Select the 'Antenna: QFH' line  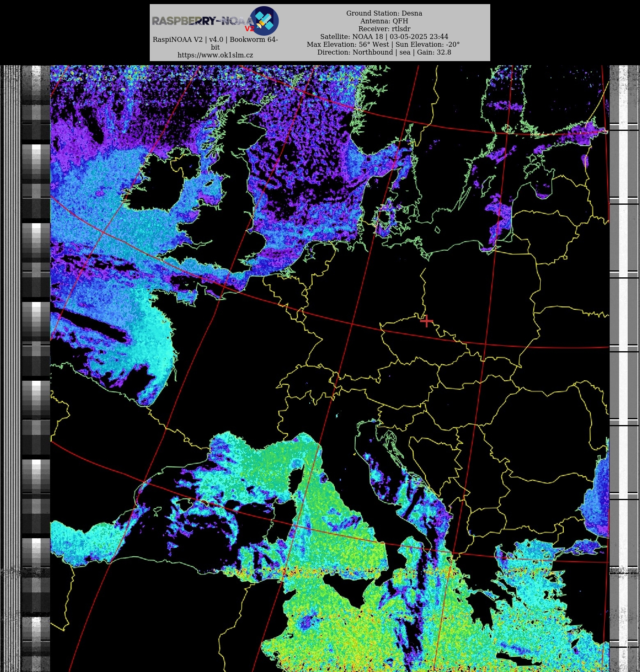(x=384, y=21)
